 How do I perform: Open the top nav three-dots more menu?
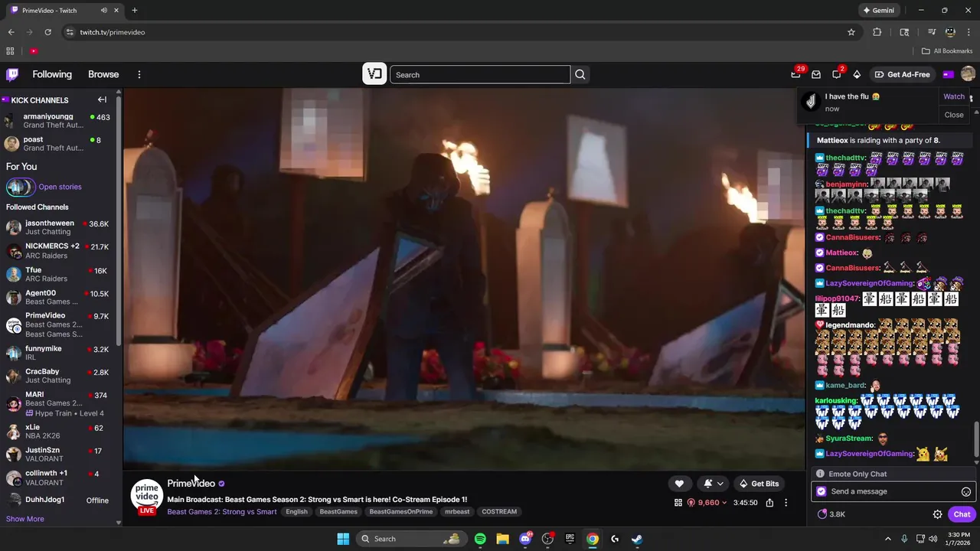coord(139,74)
